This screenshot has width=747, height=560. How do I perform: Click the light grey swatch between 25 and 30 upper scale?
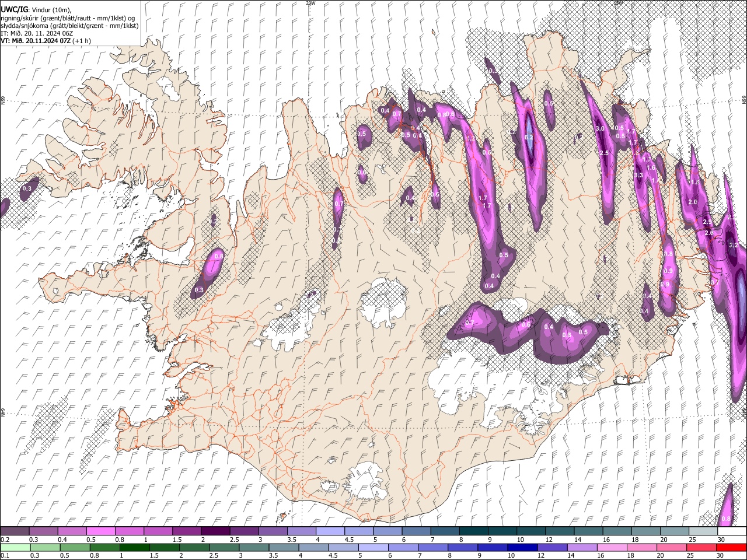pos(703,531)
